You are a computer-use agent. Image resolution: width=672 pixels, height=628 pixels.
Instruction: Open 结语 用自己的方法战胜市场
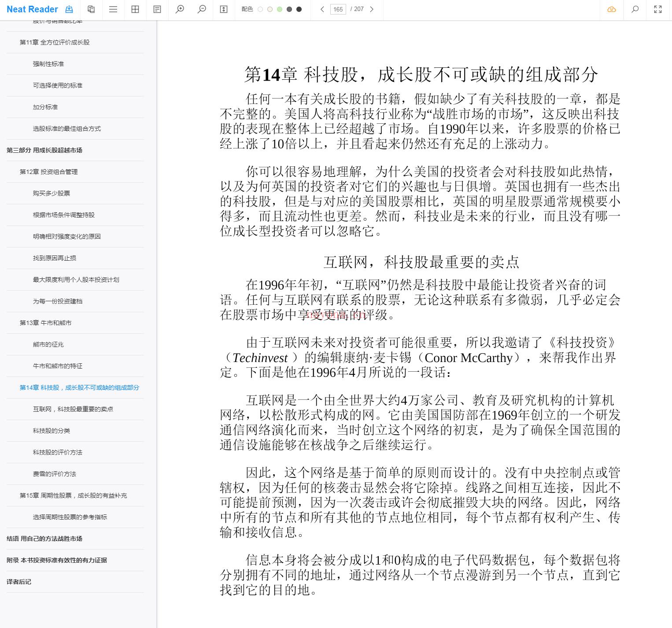44,539
